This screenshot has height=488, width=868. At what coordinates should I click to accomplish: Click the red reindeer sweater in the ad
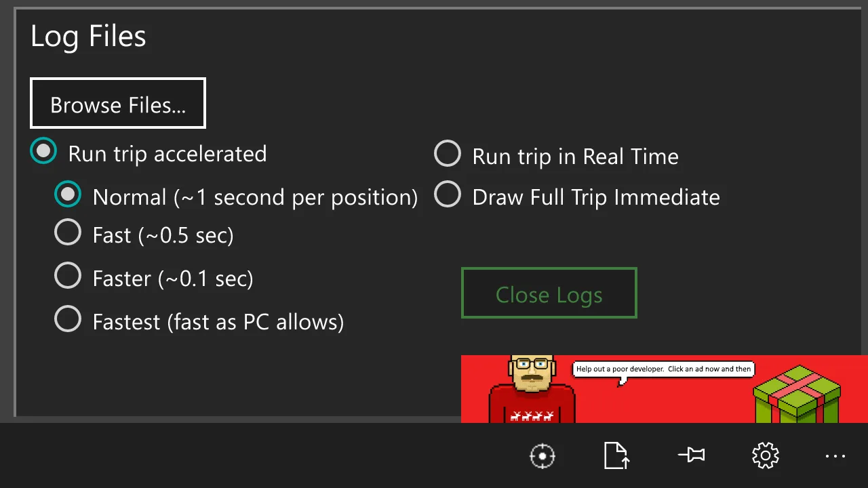coord(532,405)
